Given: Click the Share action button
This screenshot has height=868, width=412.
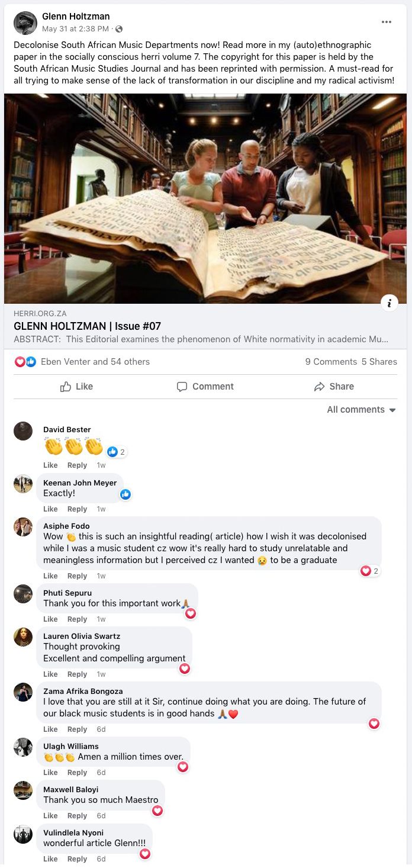Looking at the screenshot, I should (x=334, y=387).
